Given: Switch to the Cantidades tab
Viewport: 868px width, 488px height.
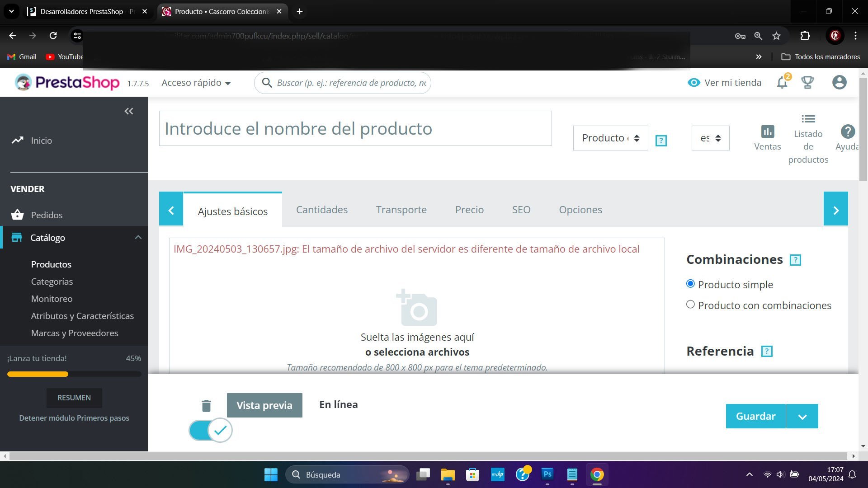Looking at the screenshot, I should pyautogui.click(x=321, y=210).
